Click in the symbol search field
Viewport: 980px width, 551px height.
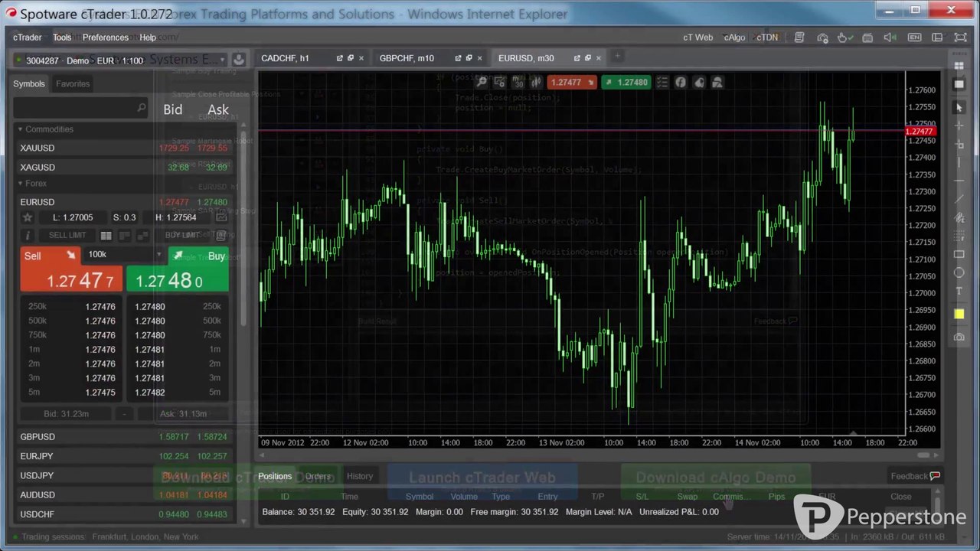click(80, 108)
